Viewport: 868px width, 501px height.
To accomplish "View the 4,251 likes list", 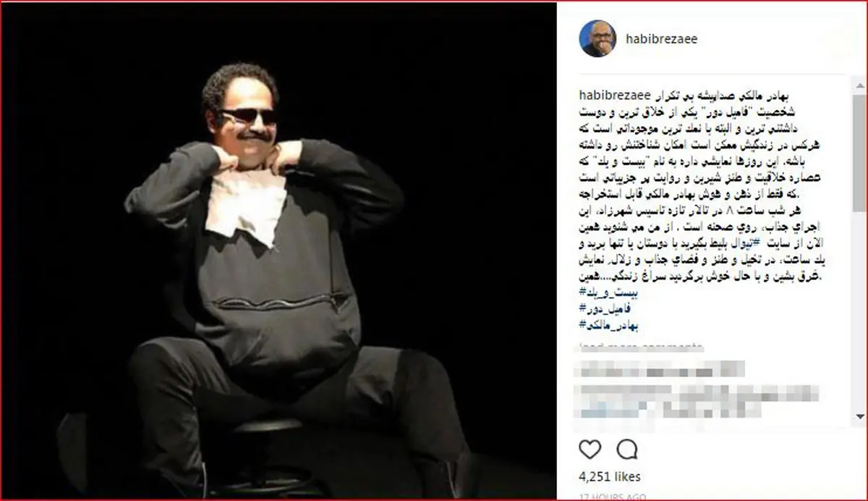I will 610,478.
